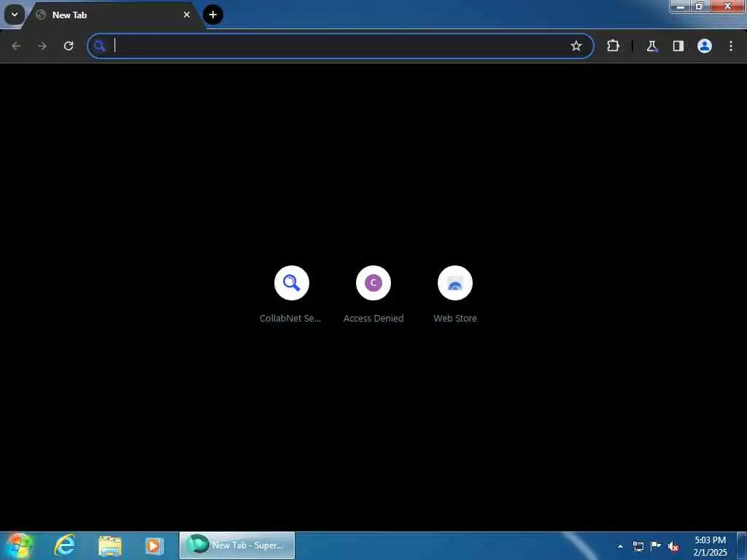Open a new tab with plus button
This screenshot has height=560, width=747.
(213, 15)
